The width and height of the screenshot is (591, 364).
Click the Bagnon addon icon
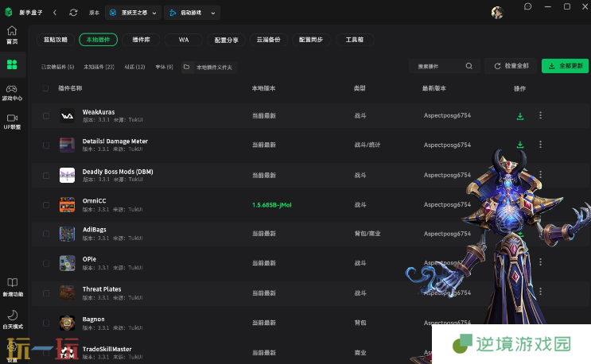67,323
